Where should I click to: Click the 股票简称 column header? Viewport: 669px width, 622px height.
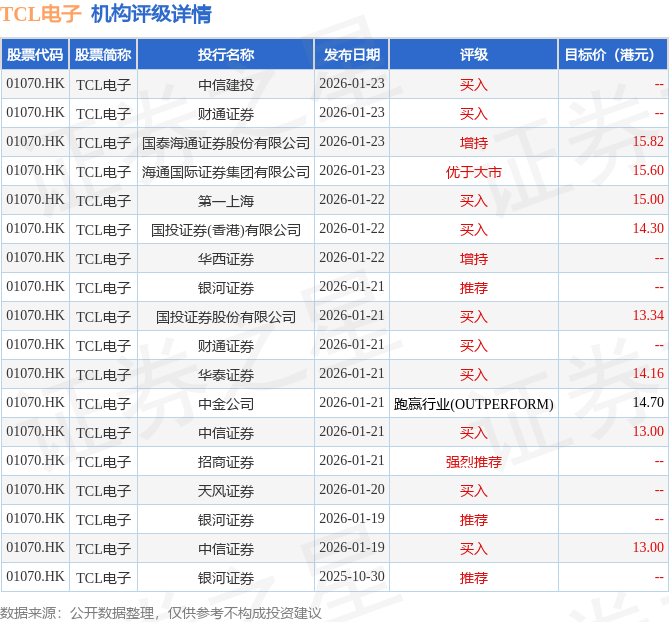tap(103, 54)
